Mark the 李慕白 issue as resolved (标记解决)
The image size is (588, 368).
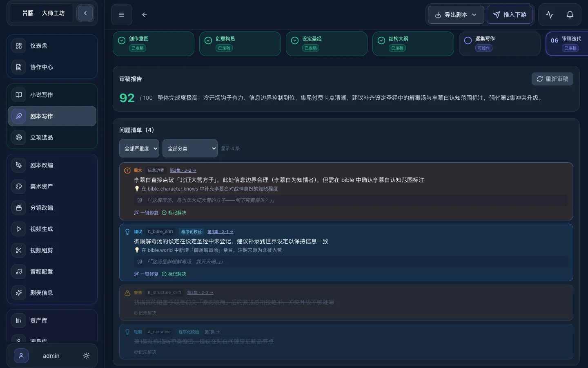[174, 213]
